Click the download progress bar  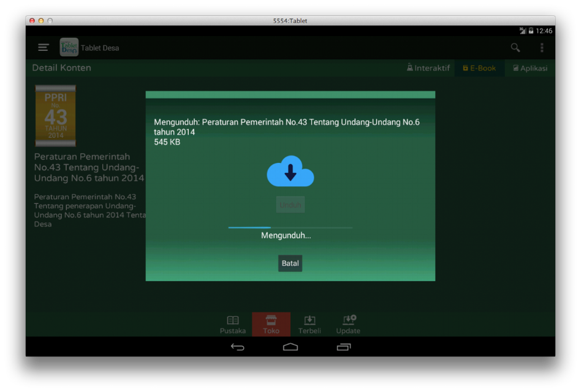click(x=290, y=227)
